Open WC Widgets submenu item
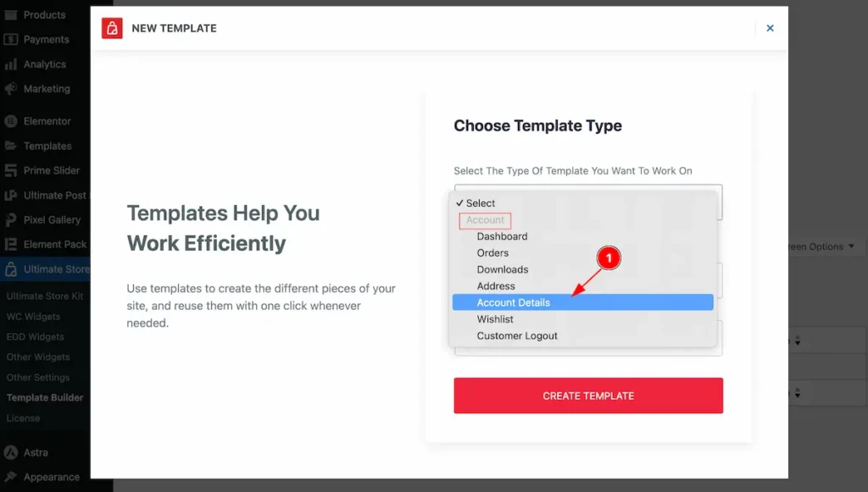 33,317
